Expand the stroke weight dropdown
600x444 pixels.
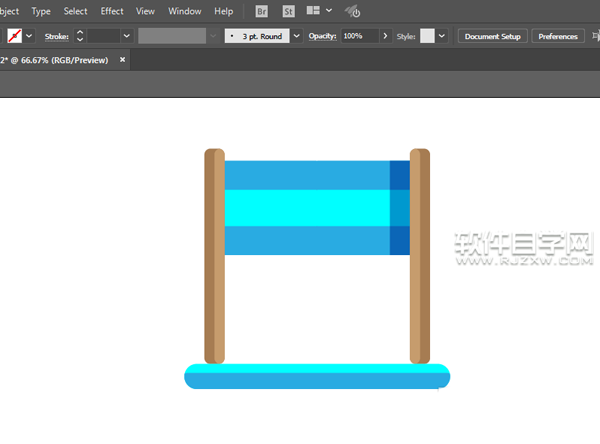(126, 36)
